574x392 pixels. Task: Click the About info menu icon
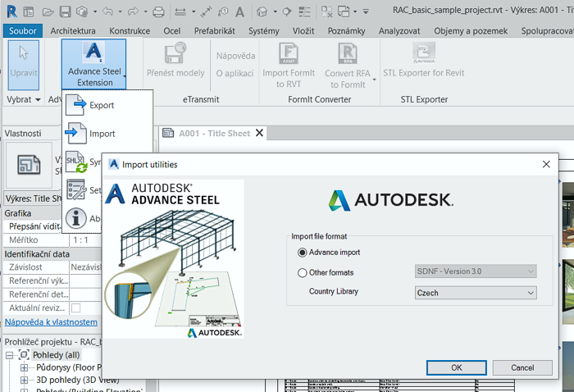coord(75,218)
